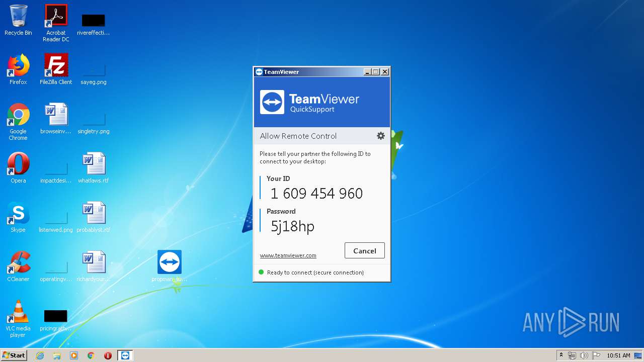
Task: Select the Recycle Bin desktop icon
Action: (x=18, y=20)
